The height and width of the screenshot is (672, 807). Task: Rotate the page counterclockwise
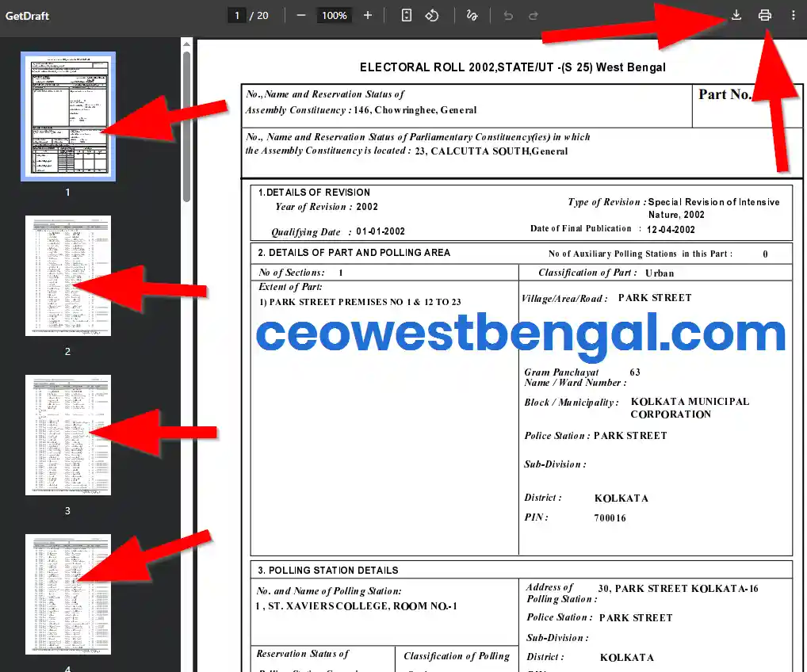click(432, 15)
